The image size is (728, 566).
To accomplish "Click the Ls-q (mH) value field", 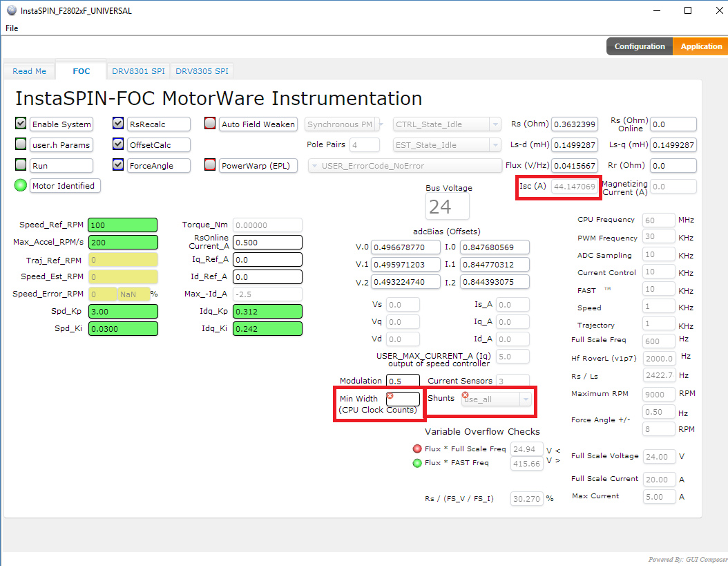I will [x=673, y=145].
